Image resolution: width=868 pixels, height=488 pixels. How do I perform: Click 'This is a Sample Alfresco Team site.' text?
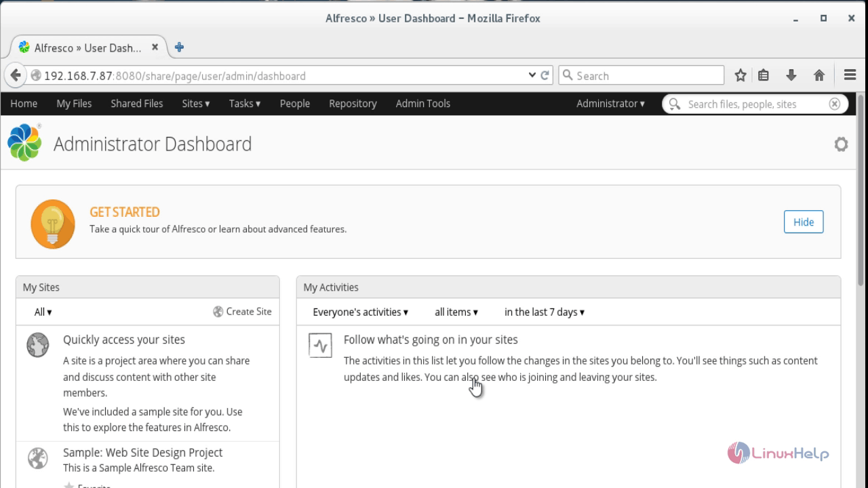(x=138, y=468)
